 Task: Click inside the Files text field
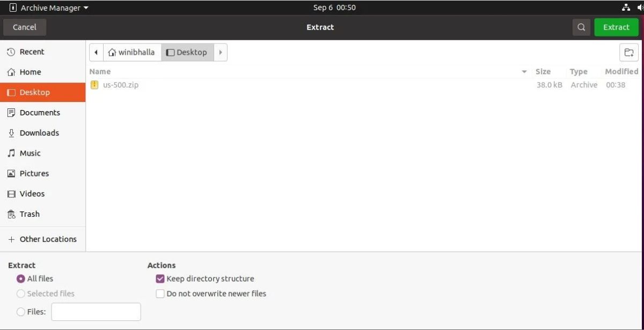point(96,312)
